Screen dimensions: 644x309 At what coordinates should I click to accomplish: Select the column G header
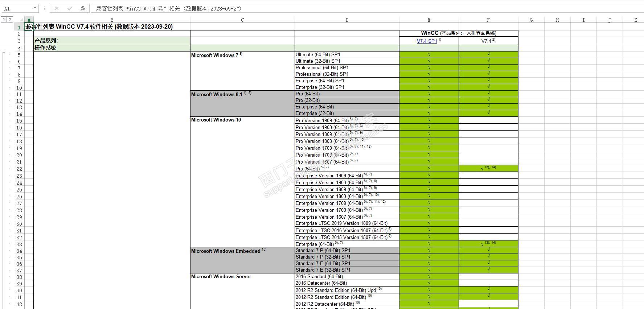(531, 20)
